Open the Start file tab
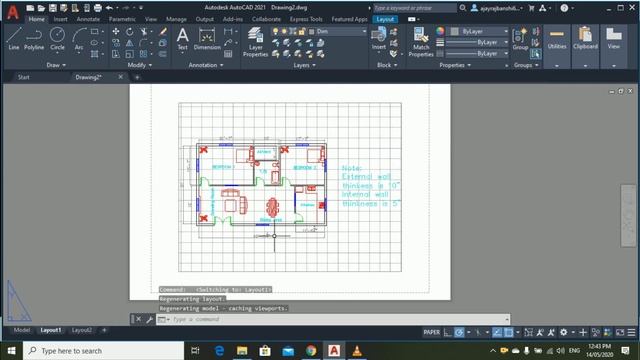640x360 pixels. (x=23, y=77)
